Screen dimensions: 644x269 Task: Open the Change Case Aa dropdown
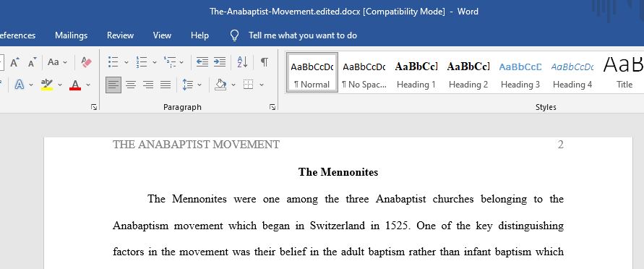(x=57, y=62)
